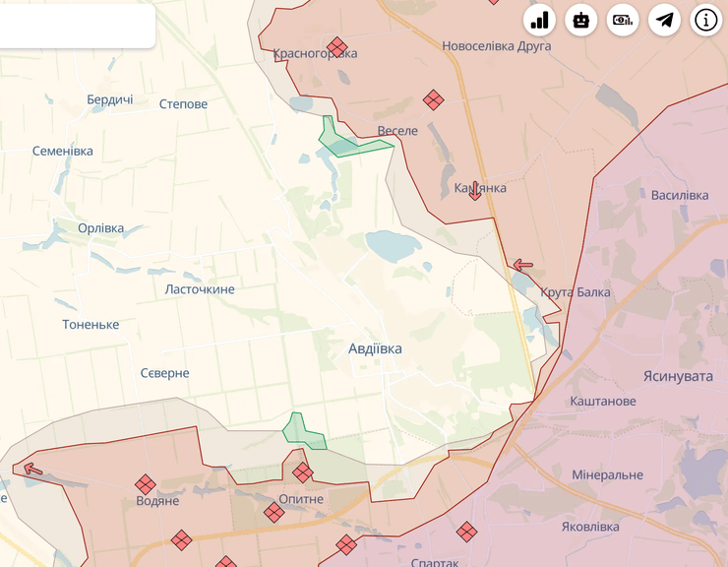Select the green liberated area near Веселе

346,147
